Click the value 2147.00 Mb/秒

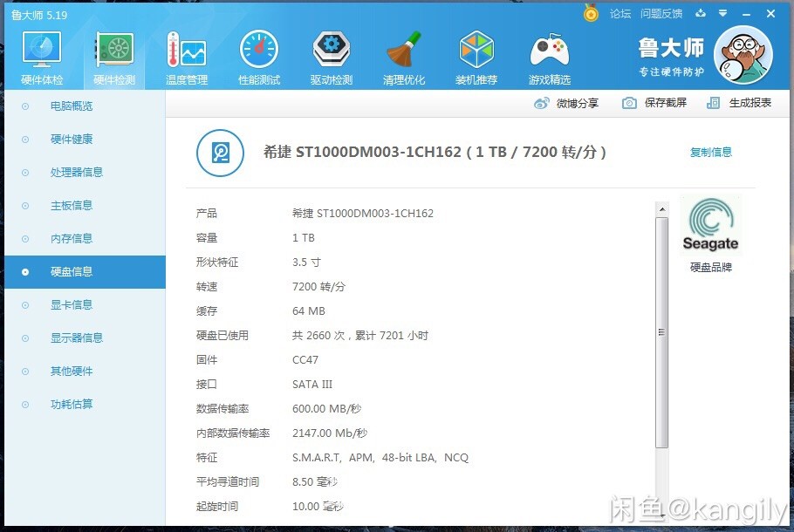tap(330, 433)
